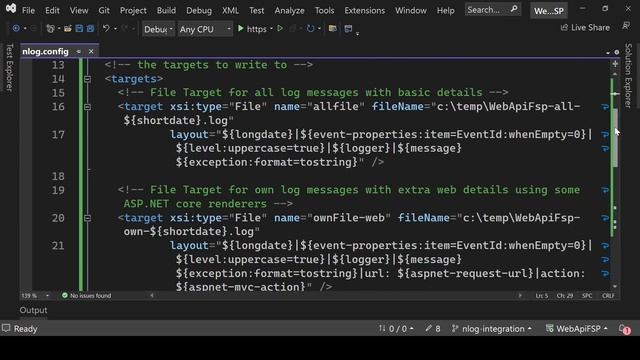Click the Search box in title bar
Viewport: 640px width, 360px height.
493,9
